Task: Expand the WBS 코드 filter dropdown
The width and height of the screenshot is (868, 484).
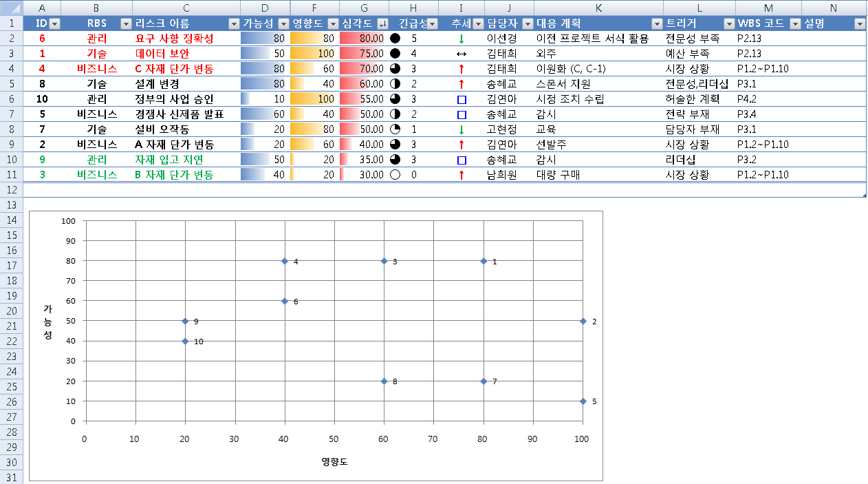Action: tap(795, 23)
